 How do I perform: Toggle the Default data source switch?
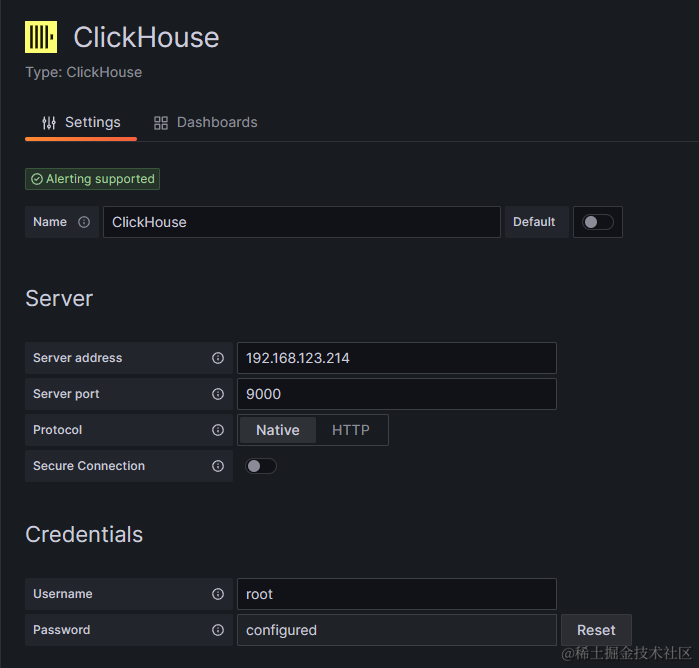tap(598, 222)
